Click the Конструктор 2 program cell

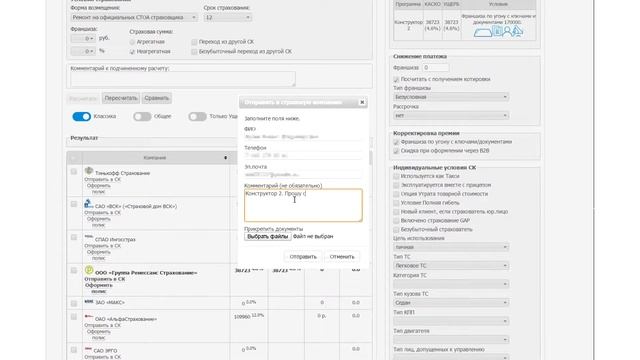point(409,25)
